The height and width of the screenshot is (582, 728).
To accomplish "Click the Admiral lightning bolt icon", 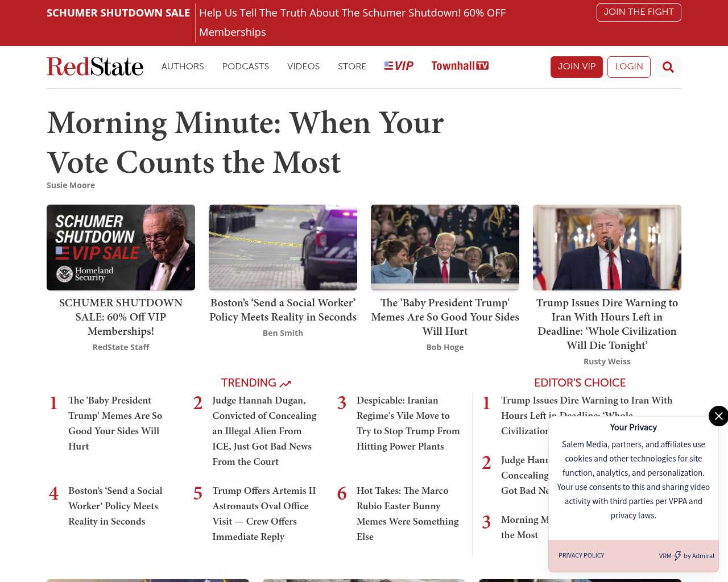I will (x=677, y=556).
